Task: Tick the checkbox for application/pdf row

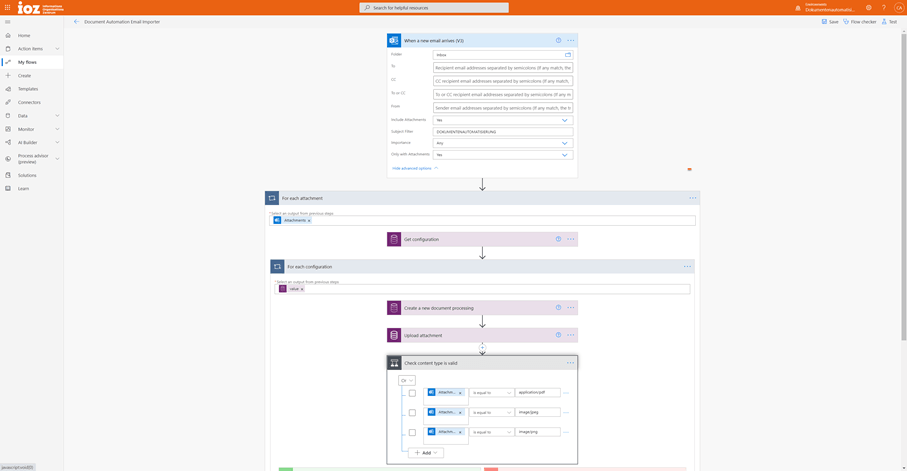Action: pyautogui.click(x=412, y=393)
